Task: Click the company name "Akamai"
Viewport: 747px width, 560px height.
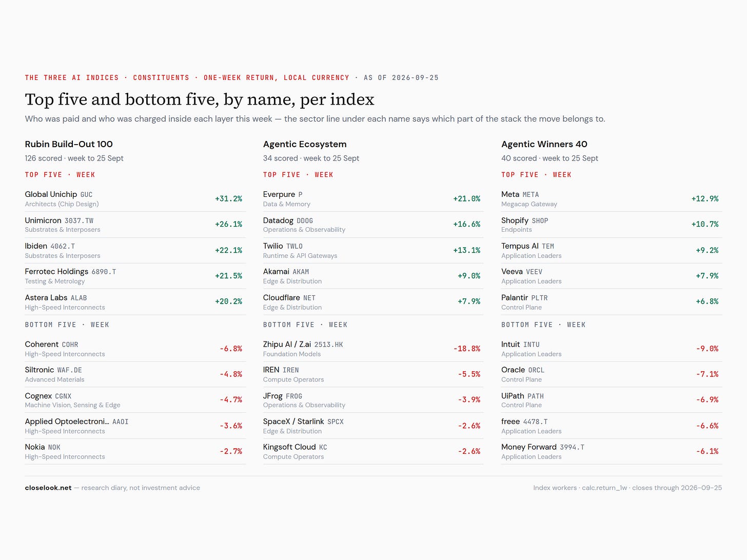Action: click(276, 271)
